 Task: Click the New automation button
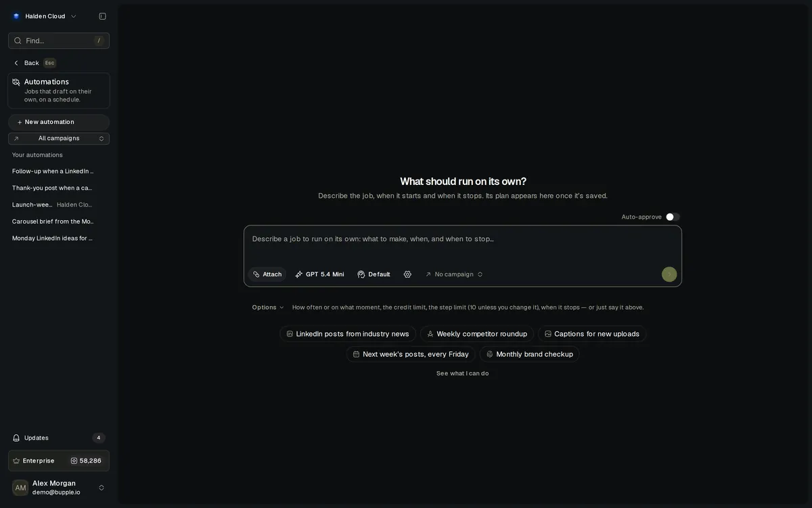pos(59,122)
